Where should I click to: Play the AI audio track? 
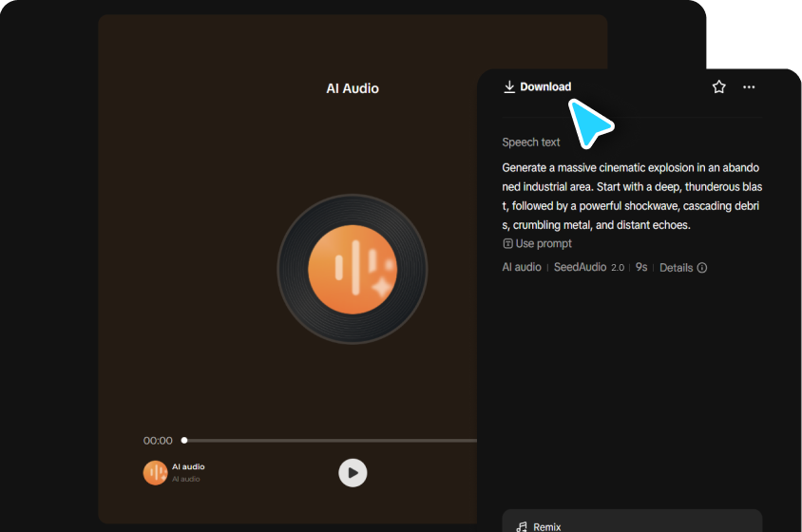click(353, 473)
